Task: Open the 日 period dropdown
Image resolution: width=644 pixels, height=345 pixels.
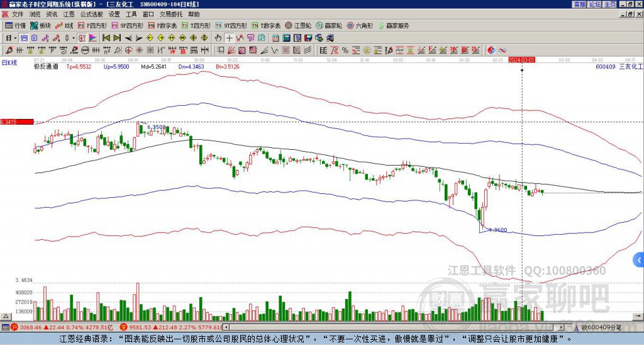Action: tap(11, 38)
